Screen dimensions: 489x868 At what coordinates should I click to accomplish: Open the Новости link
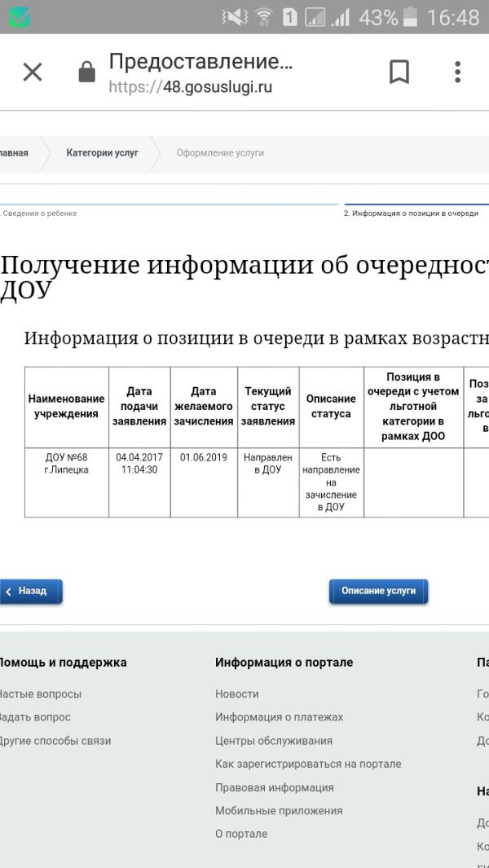pyautogui.click(x=237, y=694)
